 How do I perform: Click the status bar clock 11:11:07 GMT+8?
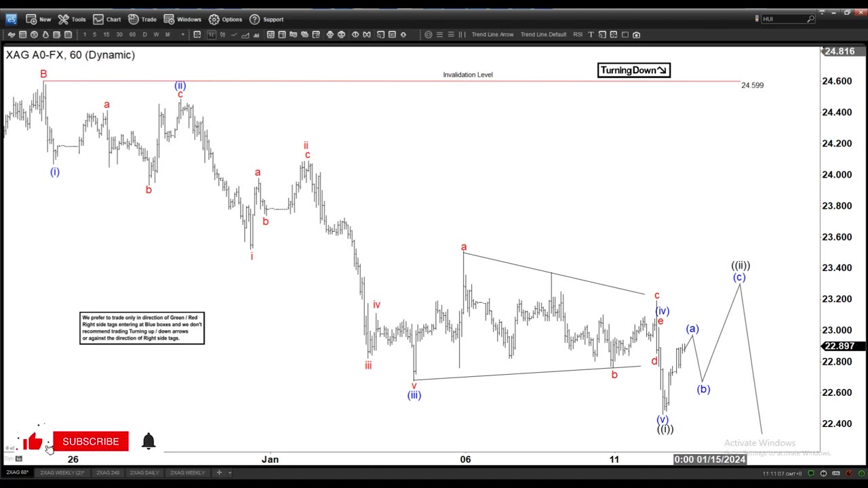pos(782,473)
